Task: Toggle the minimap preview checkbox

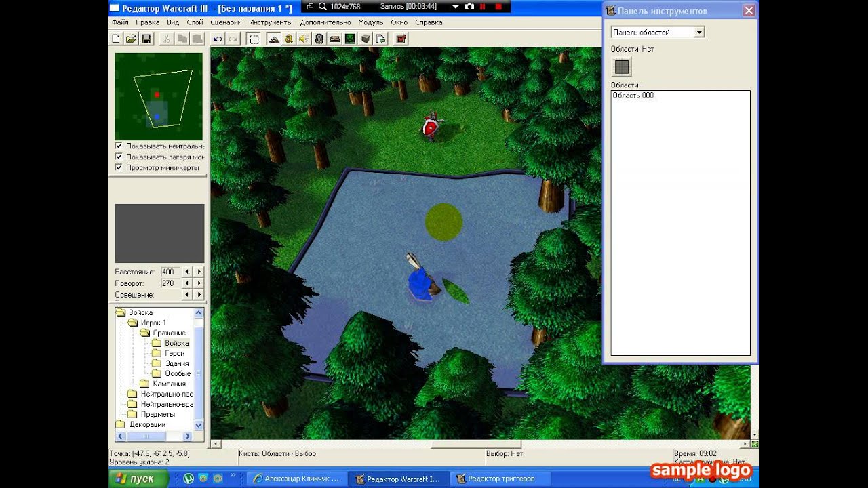Action: point(119,167)
